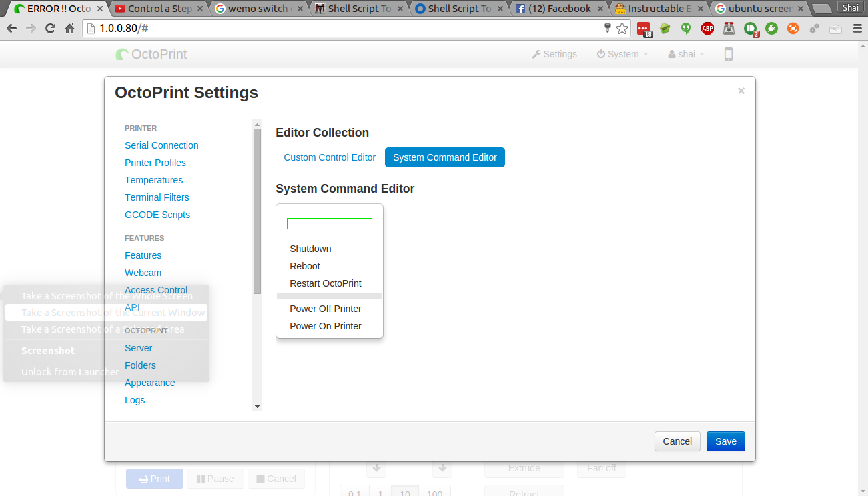Viewport: 868px width, 496px height.
Task: Reload the current page
Action: (50, 29)
